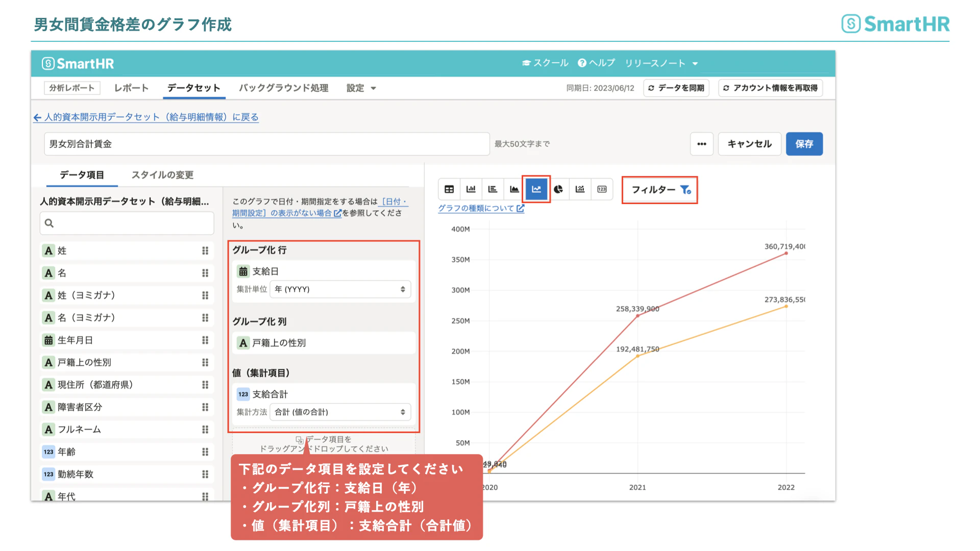Screen dimensions: 980x551
Task: Open the フィルター panel
Action: point(660,190)
